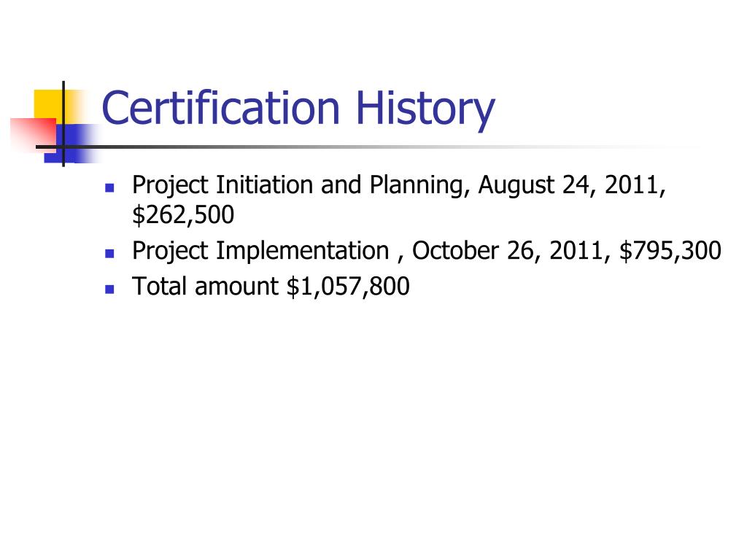Click the yellow square decoration
This screenshot has width=747, height=560.
(50, 106)
